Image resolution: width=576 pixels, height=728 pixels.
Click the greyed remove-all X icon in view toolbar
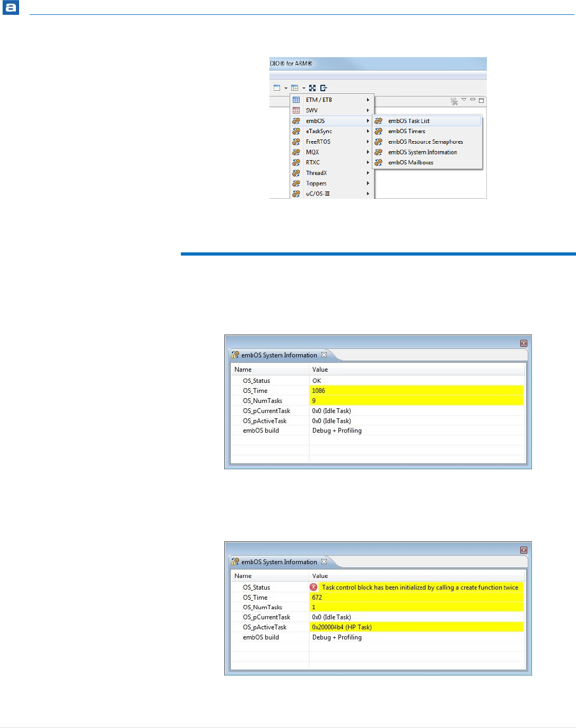tap(454, 101)
